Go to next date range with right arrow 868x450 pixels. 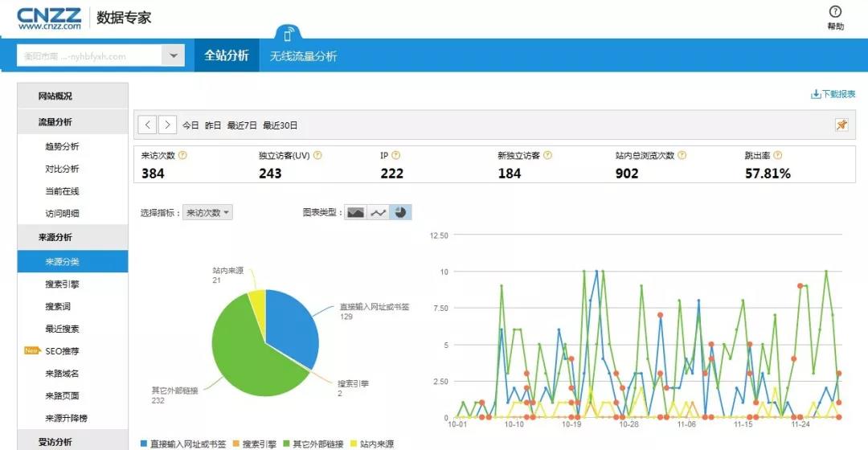[167, 125]
